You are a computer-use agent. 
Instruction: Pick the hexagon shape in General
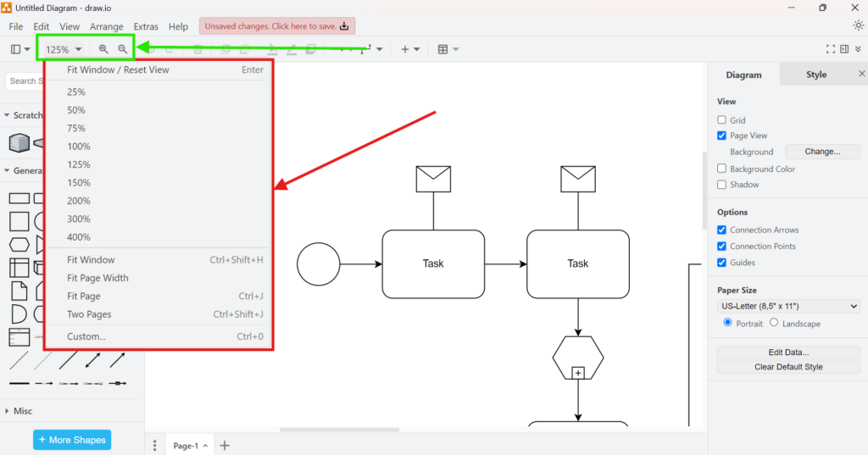(x=19, y=245)
